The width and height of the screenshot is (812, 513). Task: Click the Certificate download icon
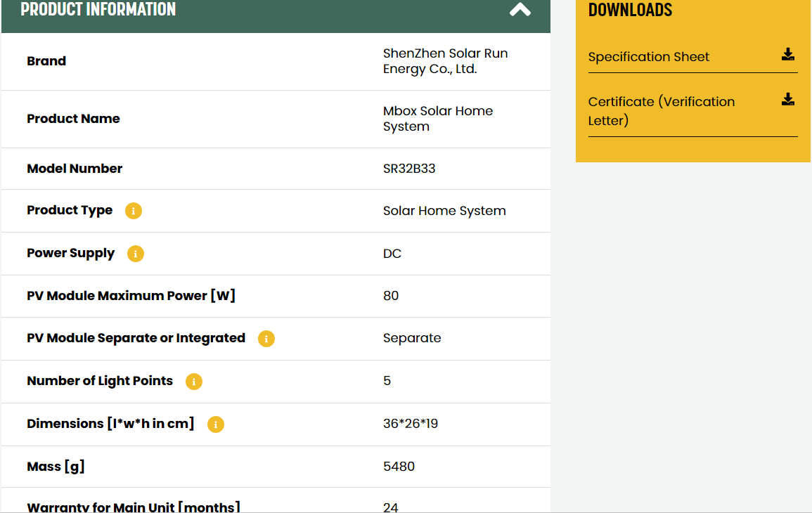[787, 99]
